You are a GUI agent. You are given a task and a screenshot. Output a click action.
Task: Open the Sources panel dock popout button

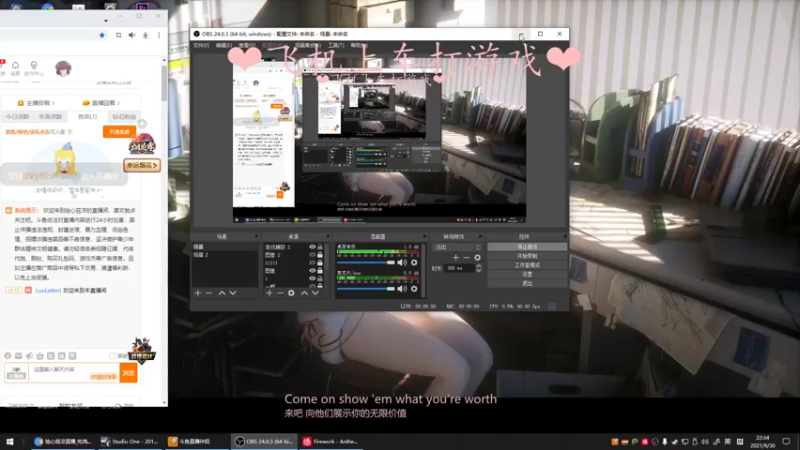tap(328, 237)
